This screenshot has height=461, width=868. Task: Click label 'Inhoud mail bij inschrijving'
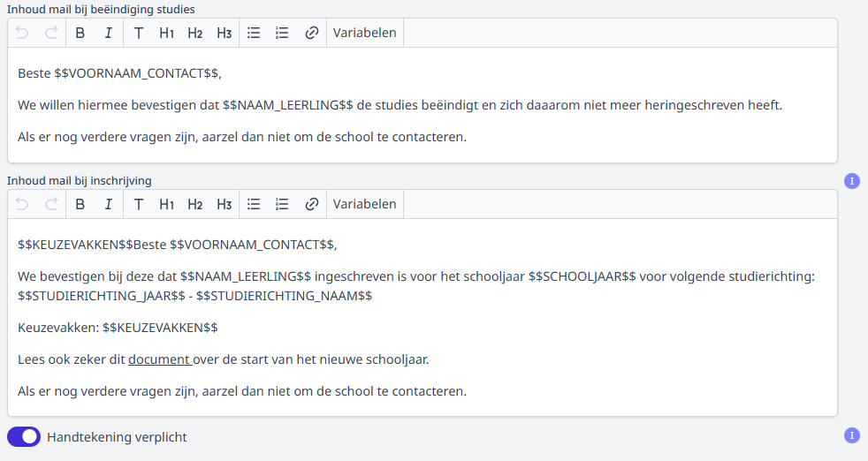click(x=80, y=181)
